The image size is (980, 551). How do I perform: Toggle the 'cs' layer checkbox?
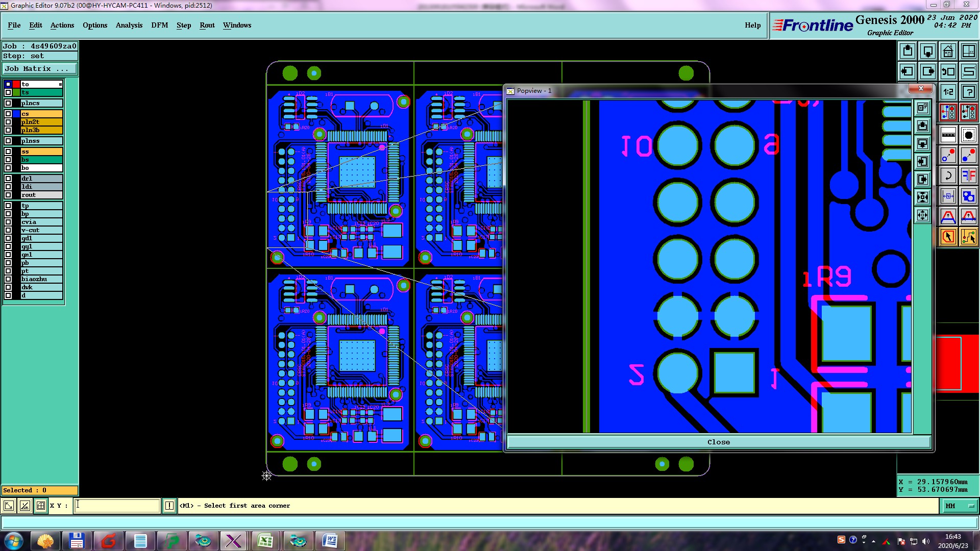pyautogui.click(x=8, y=114)
